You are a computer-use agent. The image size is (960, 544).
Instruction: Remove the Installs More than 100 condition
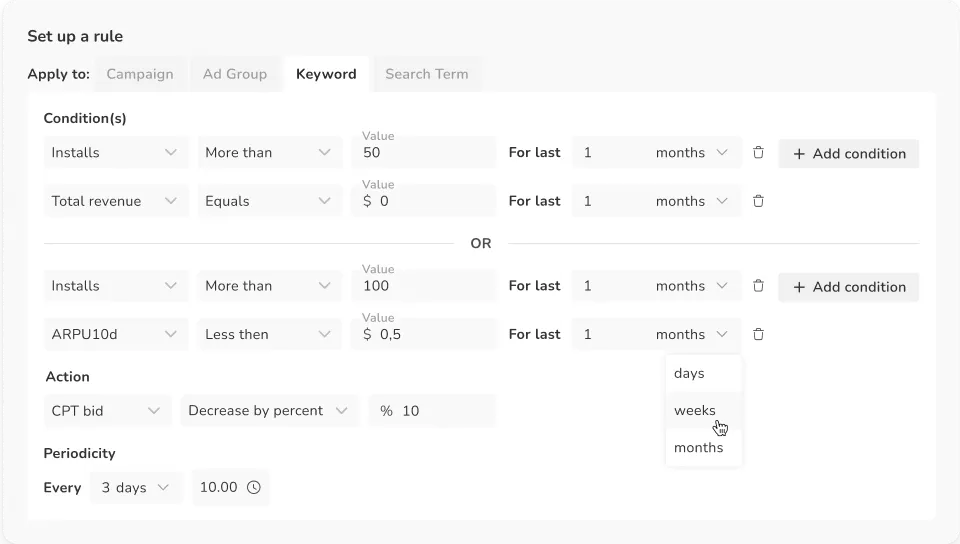tap(758, 286)
